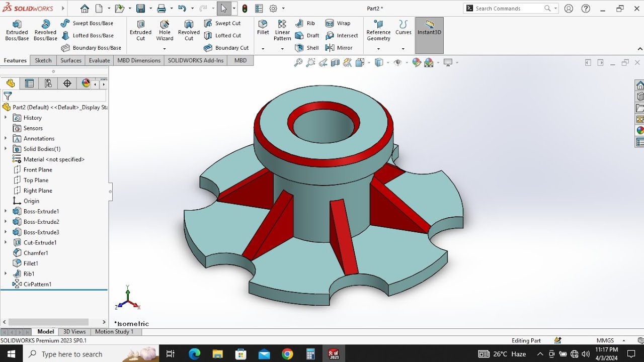Click the Edit Appearance color ball icon
The image size is (644, 362).
point(417,62)
